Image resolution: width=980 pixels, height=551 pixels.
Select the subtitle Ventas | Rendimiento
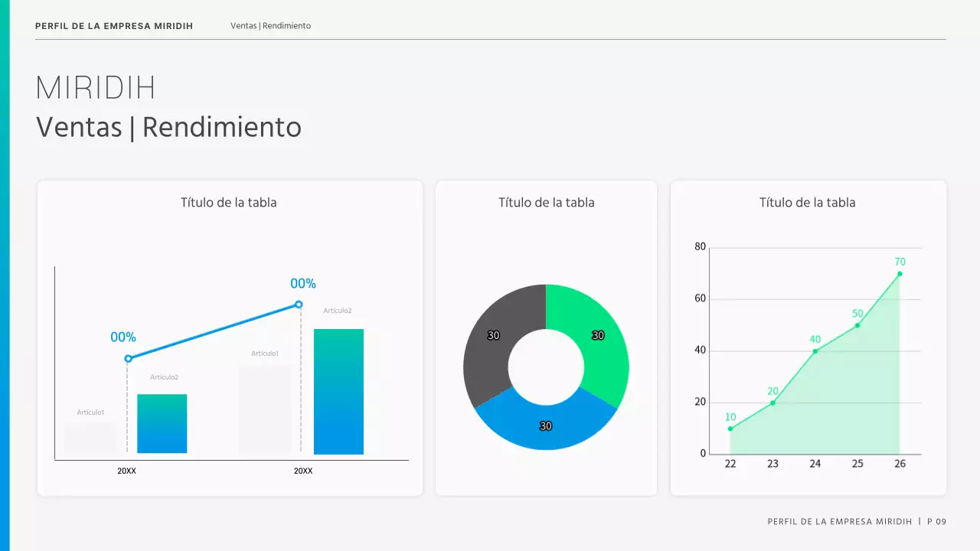168,127
